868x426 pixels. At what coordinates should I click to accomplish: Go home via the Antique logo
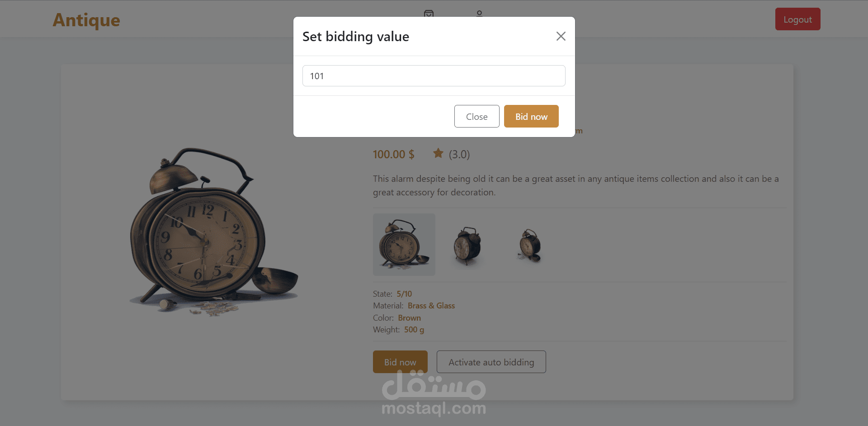click(86, 20)
